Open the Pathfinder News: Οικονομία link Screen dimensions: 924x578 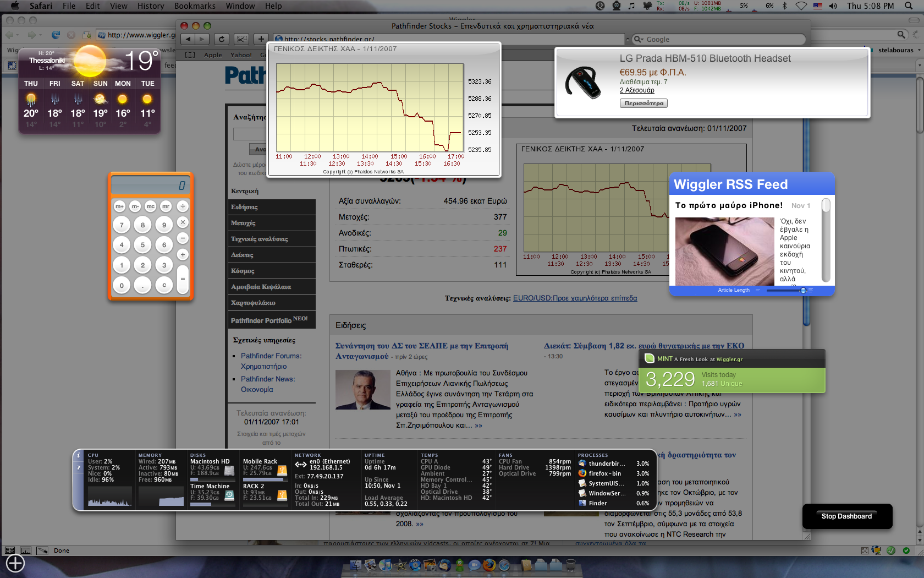coord(267,384)
